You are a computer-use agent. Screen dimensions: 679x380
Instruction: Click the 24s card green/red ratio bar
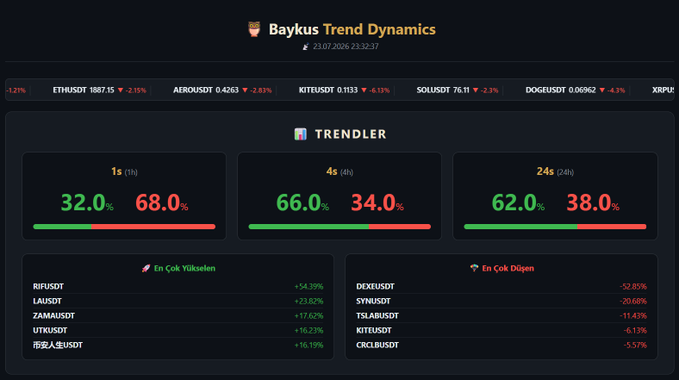pos(555,226)
